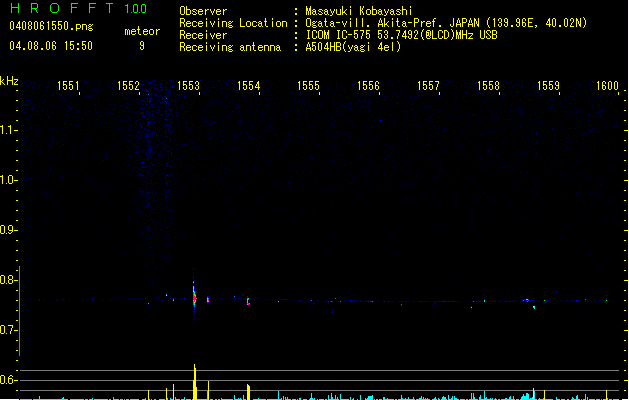Click the A504HB(yagi 4el) antenna text
Screen dimensions: 629x400
pyautogui.click(x=353, y=47)
